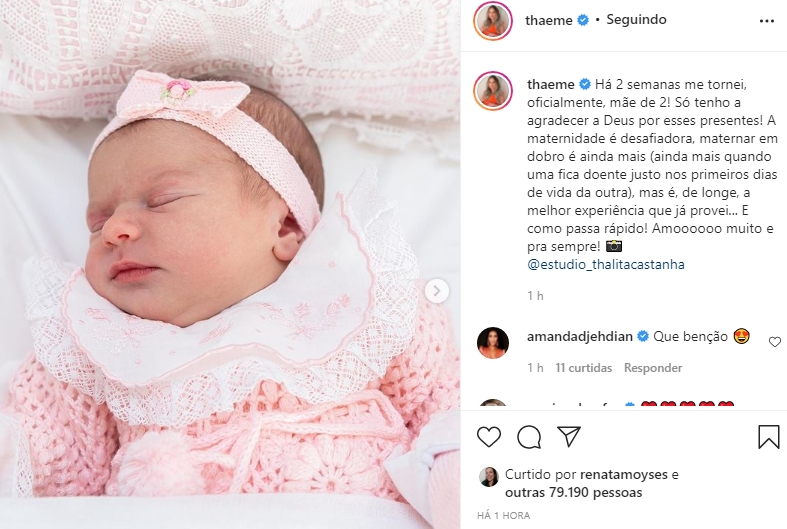Share post using paper plane icon
Screen dimensions: 787x529
tap(569, 436)
